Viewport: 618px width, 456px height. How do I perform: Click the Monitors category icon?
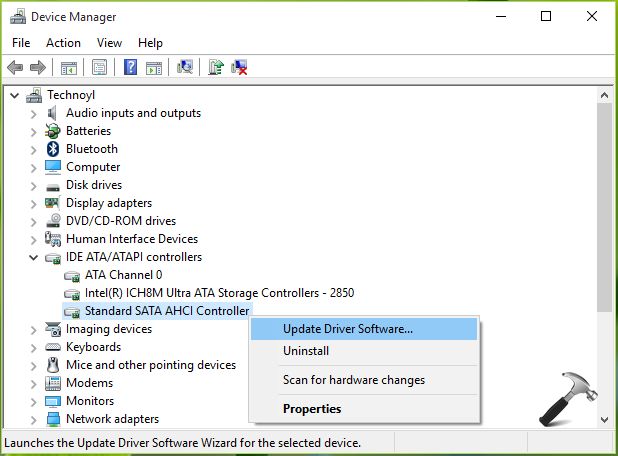pos(53,401)
